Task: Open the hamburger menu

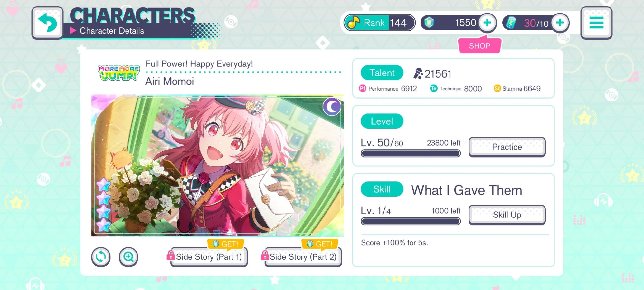Action: coord(596,23)
